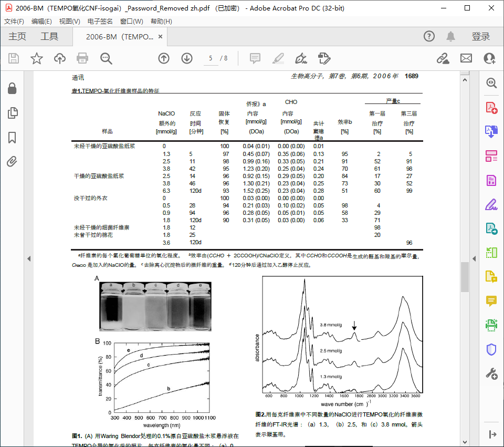The height and width of the screenshot is (447, 504).
Task: Open the sign document pen tool
Action: click(301, 58)
